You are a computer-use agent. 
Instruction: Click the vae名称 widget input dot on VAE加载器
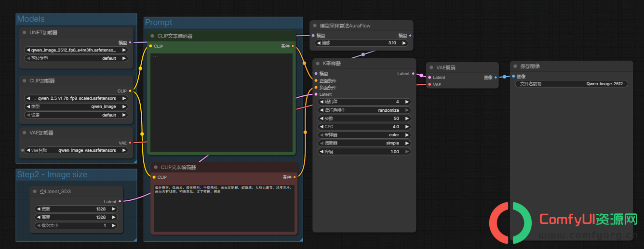tap(22, 150)
